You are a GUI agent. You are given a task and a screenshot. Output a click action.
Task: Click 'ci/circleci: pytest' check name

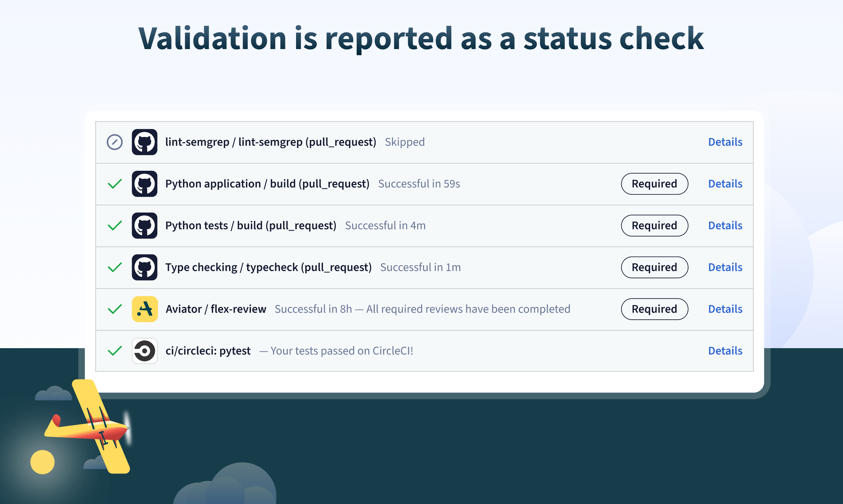[x=208, y=351]
